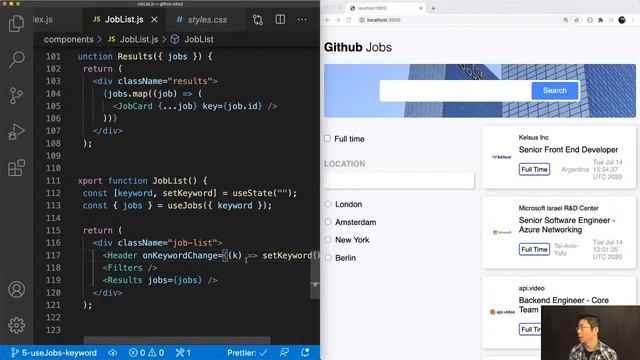Click the Open Changes compare icon
This screenshot has height=360, width=640.
coord(258,20)
